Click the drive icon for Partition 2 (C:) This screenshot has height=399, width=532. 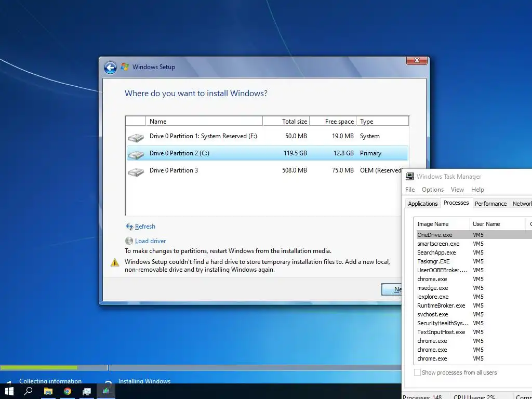click(x=136, y=155)
